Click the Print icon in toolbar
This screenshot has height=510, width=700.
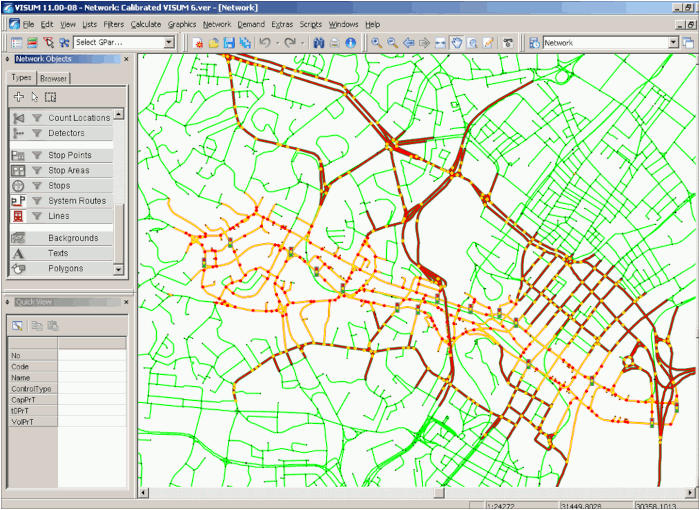click(334, 43)
